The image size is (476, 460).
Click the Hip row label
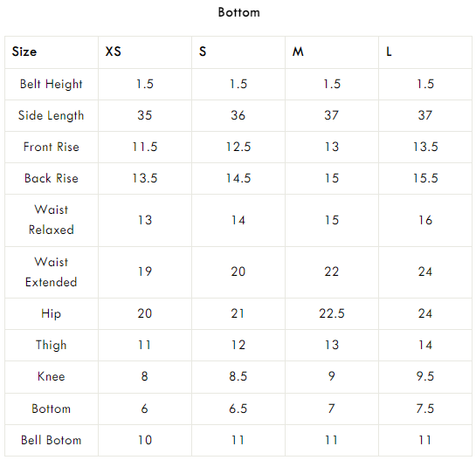point(51,313)
